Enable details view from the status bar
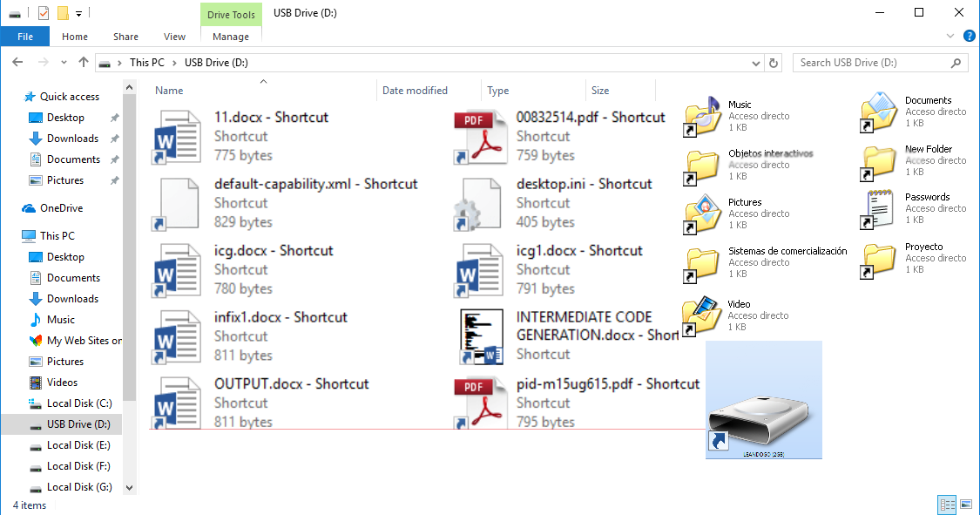The height and width of the screenshot is (515, 980). pos(947,505)
